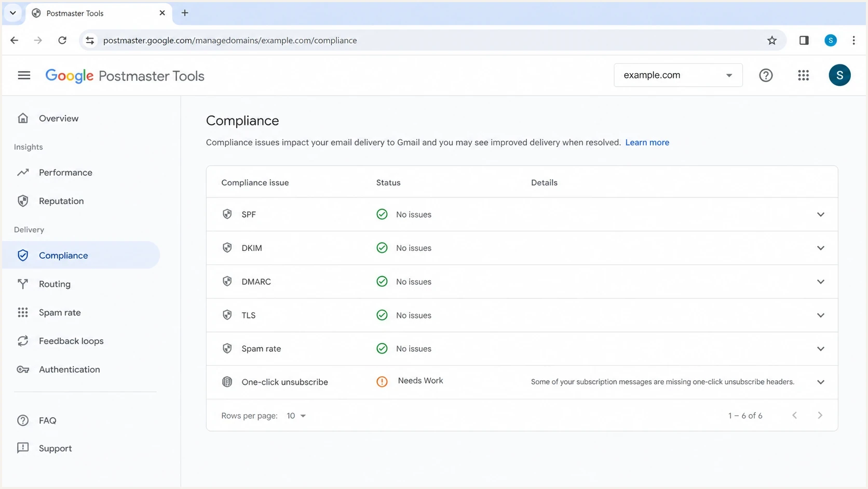
Task: Select Compliance in the sidebar
Action: click(80, 255)
